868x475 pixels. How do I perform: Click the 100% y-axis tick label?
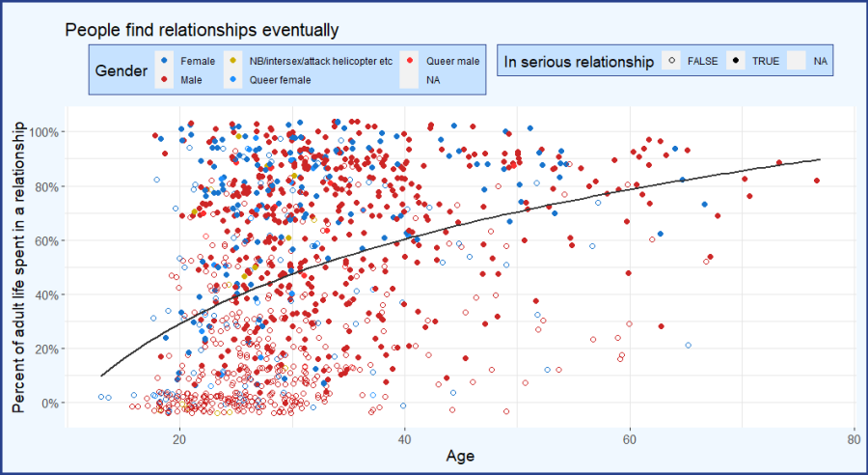point(47,132)
